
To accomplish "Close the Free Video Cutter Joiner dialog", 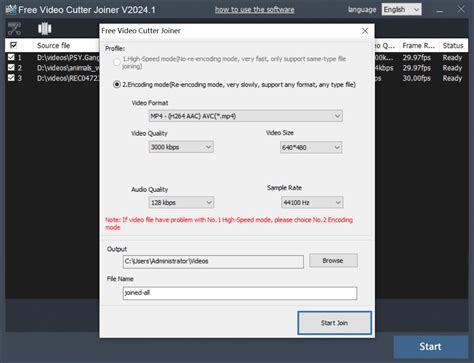I will click(365, 31).
